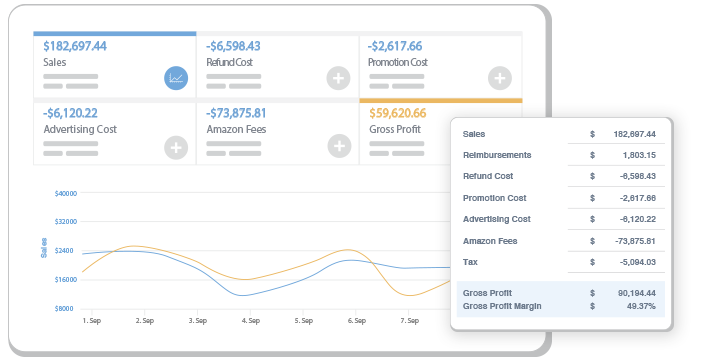Click the Tax row in breakdown panel

tap(560, 262)
